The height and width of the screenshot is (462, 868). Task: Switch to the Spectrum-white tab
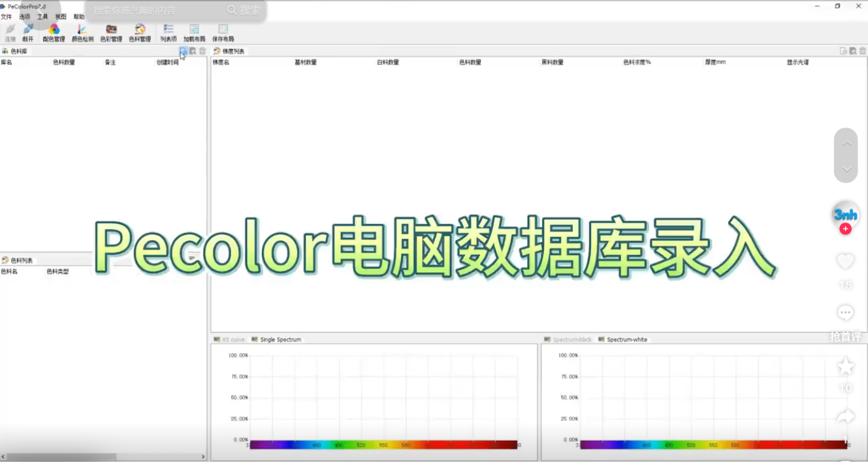(622, 339)
